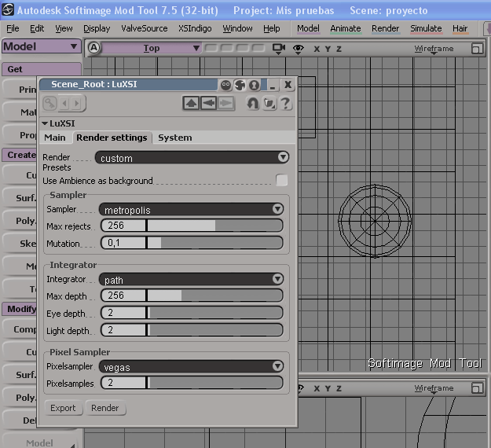Click the revert undo arrow icon in LuXSI window
Screen dimensions: 491x448
coord(252,103)
